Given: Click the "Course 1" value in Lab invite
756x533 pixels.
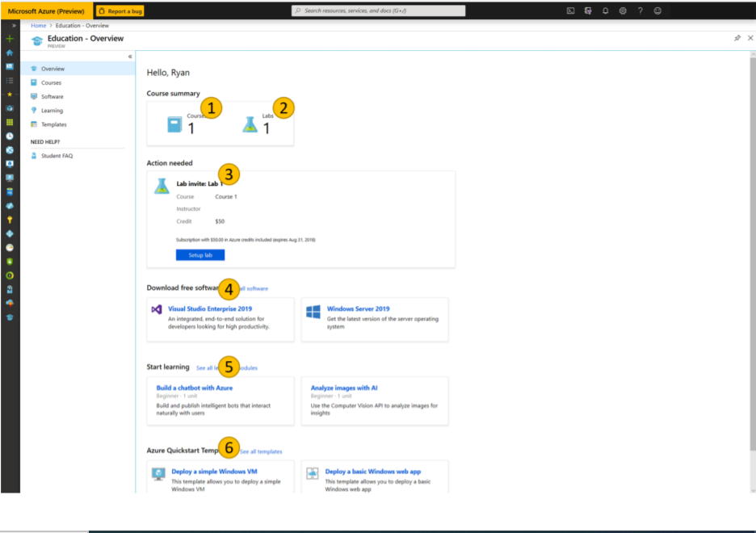Looking at the screenshot, I should coord(226,196).
